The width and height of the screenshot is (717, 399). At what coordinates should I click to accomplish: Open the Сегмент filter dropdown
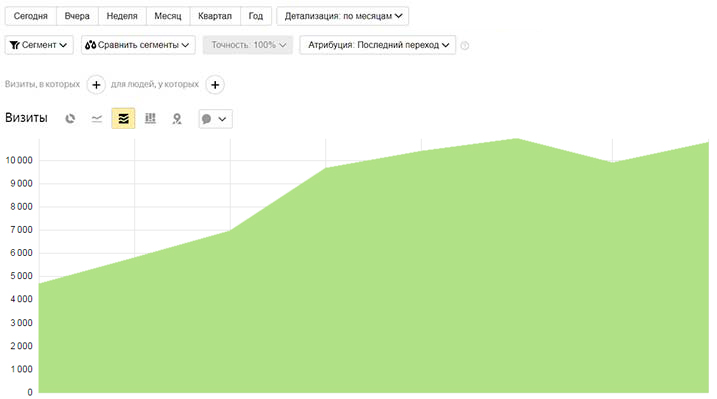click(39, 45)
